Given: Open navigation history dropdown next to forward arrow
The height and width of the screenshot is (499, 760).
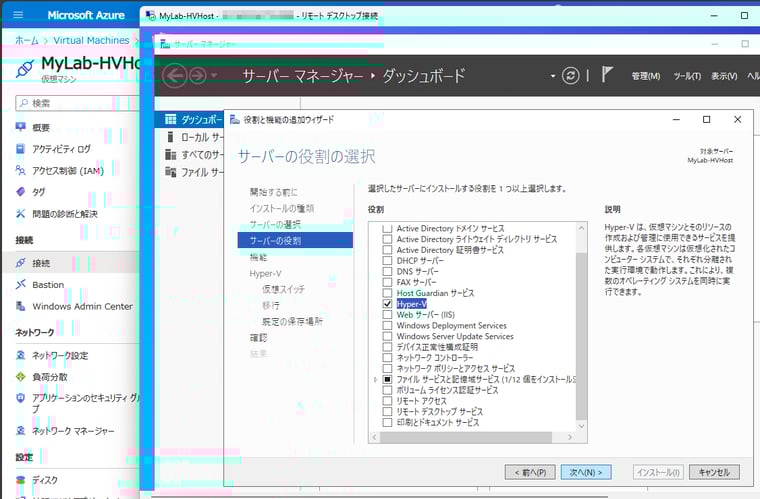Looking at the screenshot, I should (x=213, y=76).
